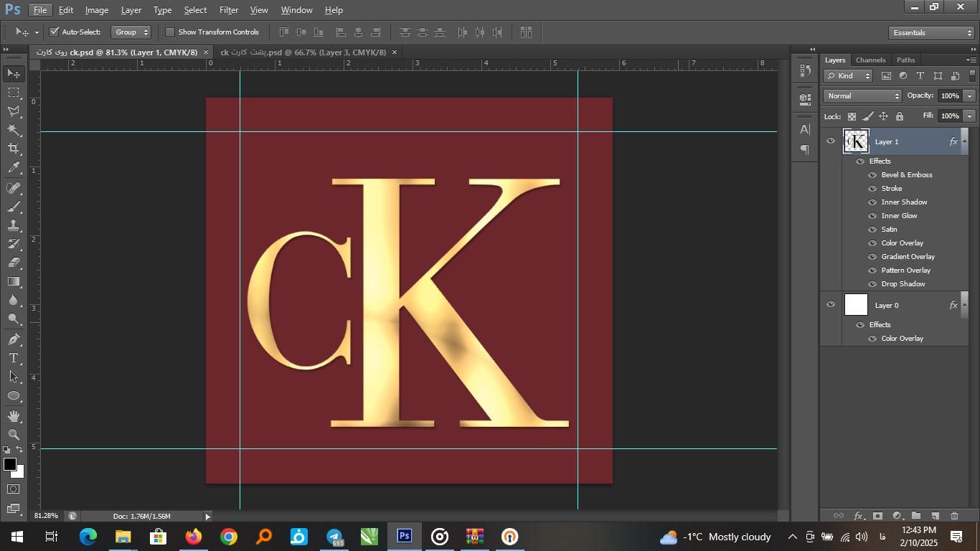
Task: Select the Healing Brush tool
Action: 14,188
